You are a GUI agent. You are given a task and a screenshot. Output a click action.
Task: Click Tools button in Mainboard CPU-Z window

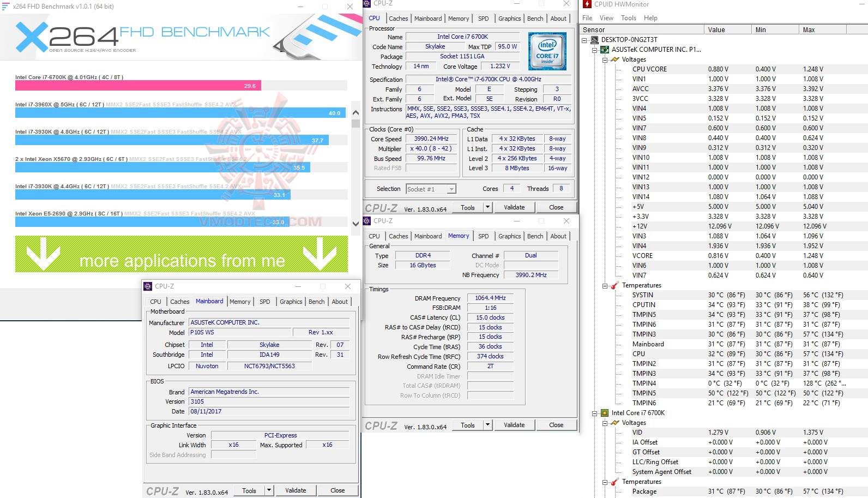coord(249,490)
